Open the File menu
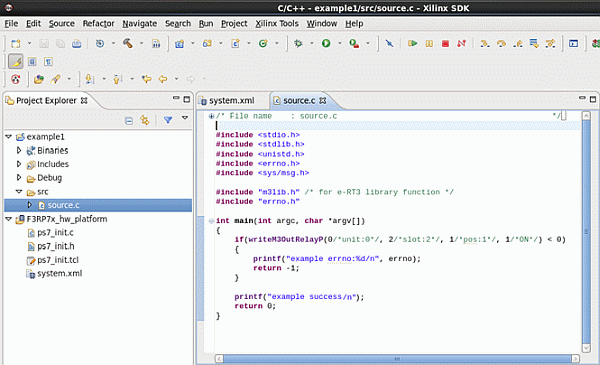The height and width of the screenshot is (365, 600). click(11, 24)
